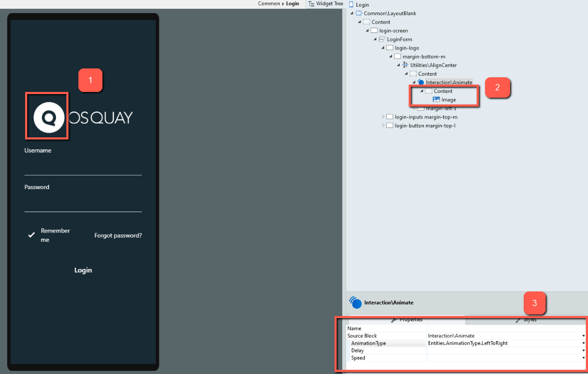Toggle the Remember me checkbox
The image size is (588, 374).
click(x=31, y=235)
